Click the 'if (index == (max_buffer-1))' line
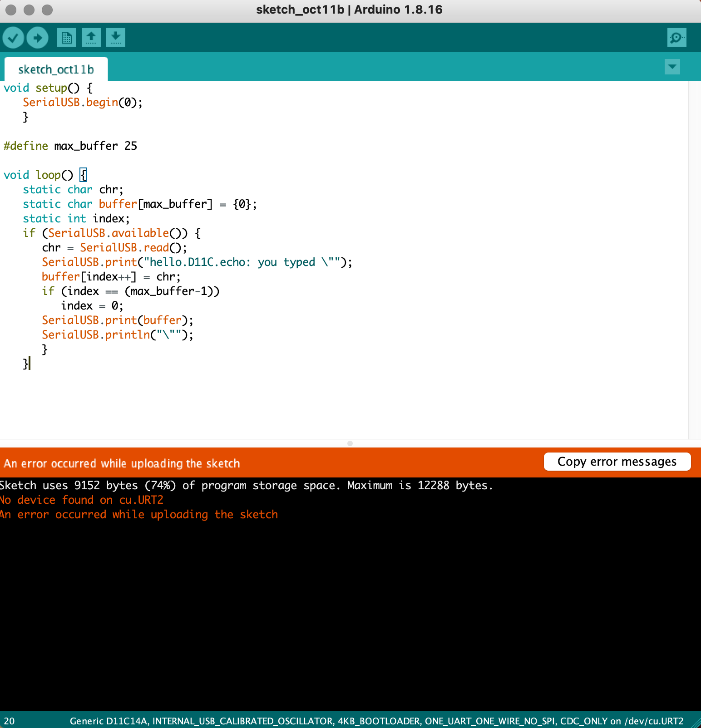 point(131,291)
